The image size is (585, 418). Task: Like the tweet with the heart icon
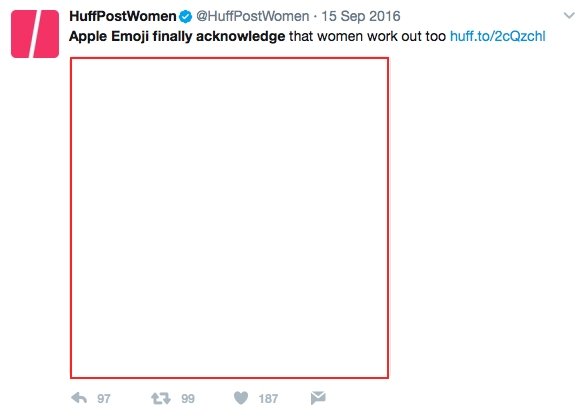point(241,398)
